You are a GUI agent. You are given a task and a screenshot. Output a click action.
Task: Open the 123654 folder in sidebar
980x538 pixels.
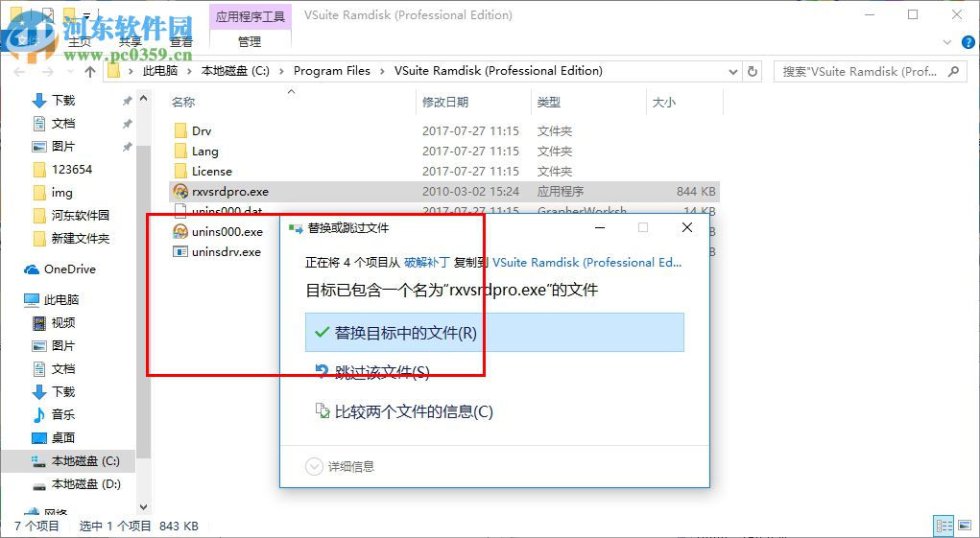tap(71, 169)
